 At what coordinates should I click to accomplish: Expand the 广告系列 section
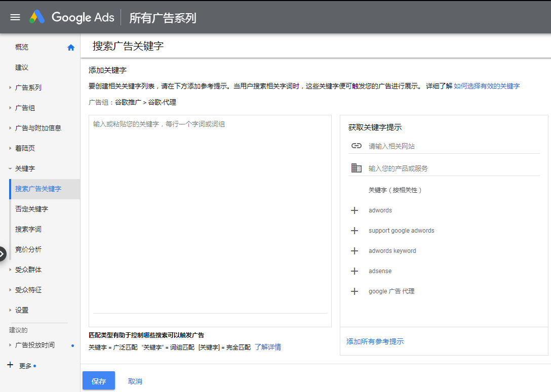point(10,88)
